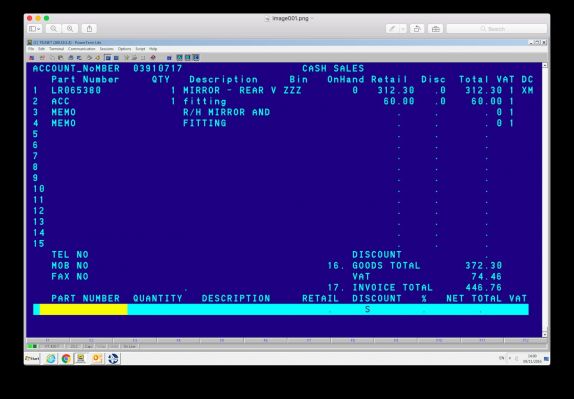Open Internet Explorer from the taskbar
Image resolution: width=574 pixels, height=399 pixels.
(51, 358)
